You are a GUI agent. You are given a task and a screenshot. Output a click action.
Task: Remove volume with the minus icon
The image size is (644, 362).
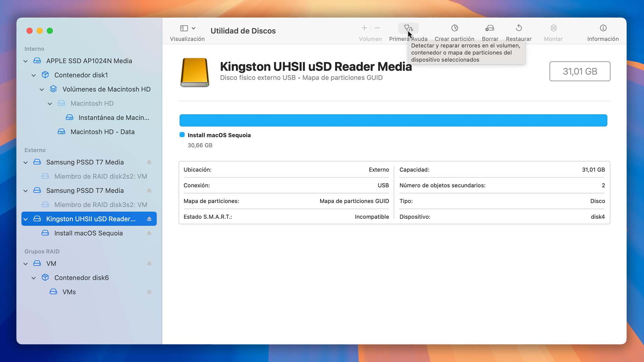click(x=377, y=28)
